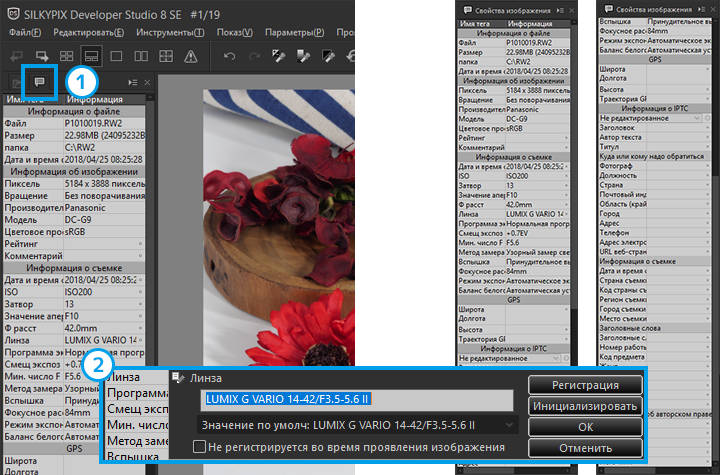Select the Производитель Panasonic row in left panel
Viewport: 720px width, 475px height.
pyautogui.click(x=74, y=208)
